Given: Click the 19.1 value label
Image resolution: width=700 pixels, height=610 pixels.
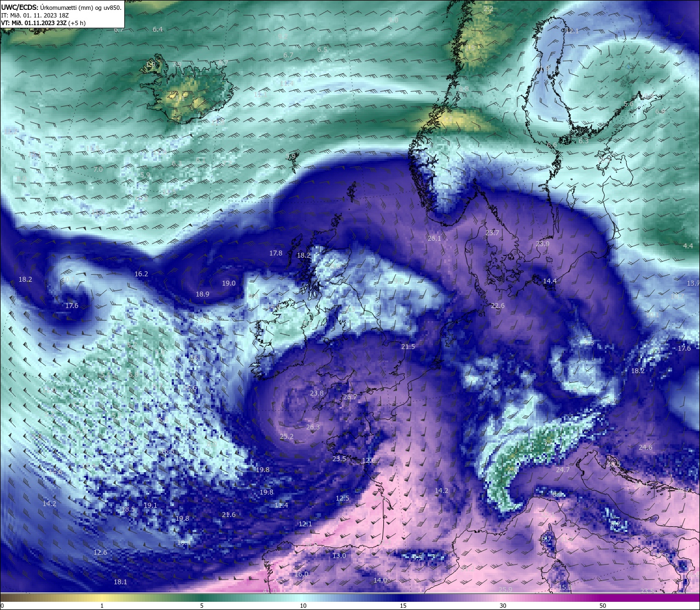Looking at the screenshot, I should pos(150,505).
